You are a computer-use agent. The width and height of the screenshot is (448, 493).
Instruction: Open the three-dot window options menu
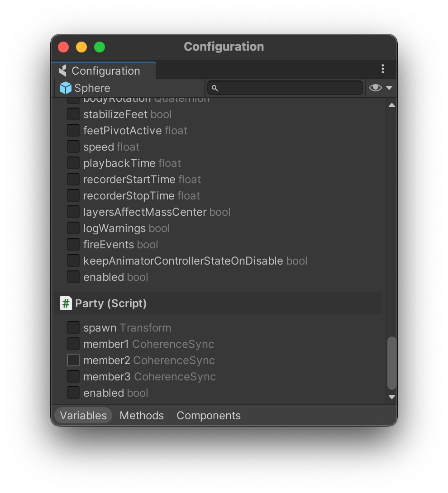coord(383,69)
